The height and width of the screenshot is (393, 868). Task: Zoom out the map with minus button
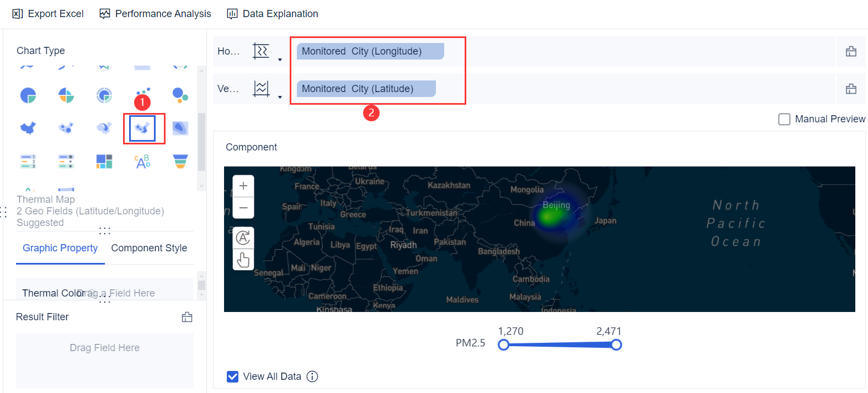click(243, 208)
